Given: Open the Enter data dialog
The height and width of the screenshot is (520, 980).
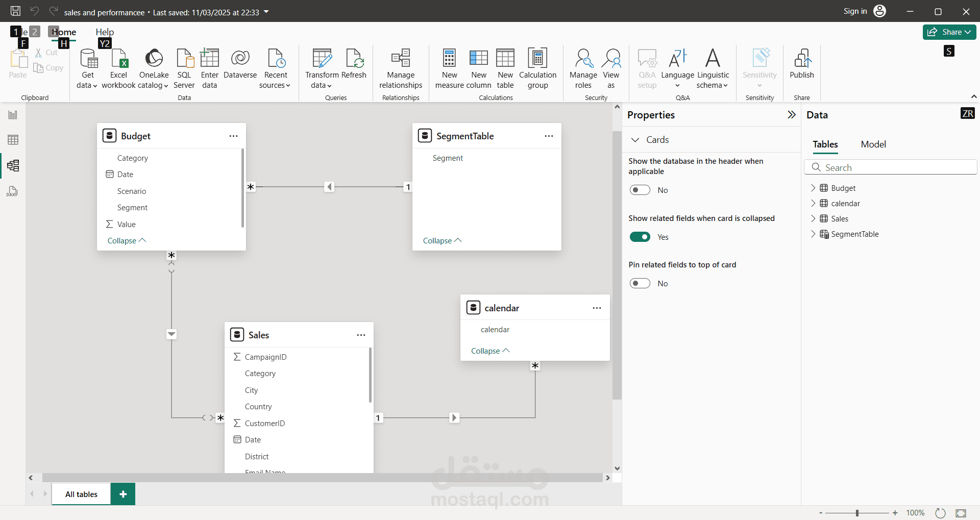Looking at the screenshot, I should (209, 69).
